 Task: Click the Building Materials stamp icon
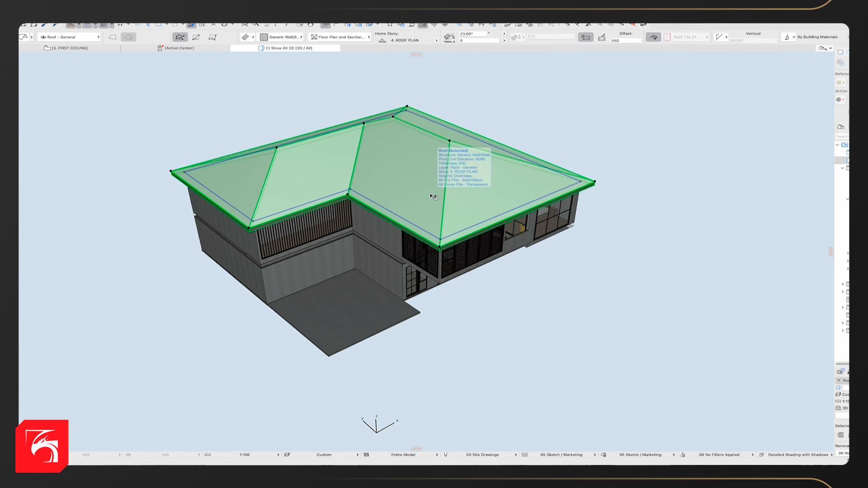pos(787,37)
